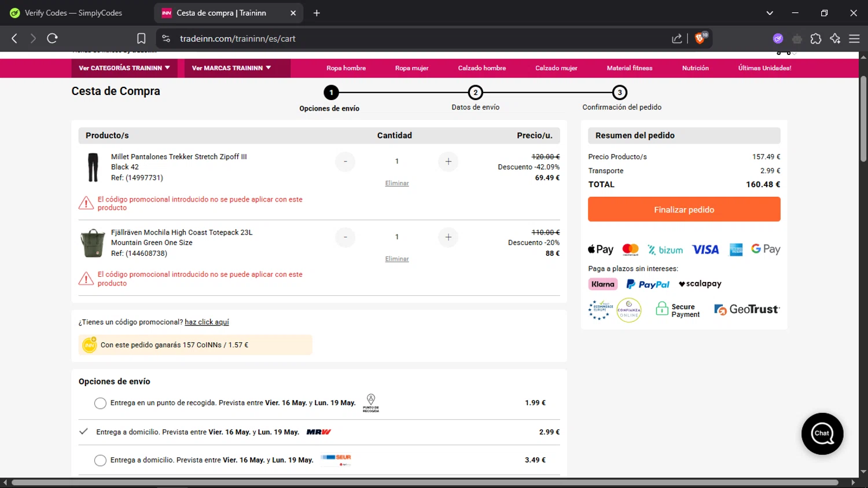Increase quantity of Fjällräven Mochila

click(448, 237)
